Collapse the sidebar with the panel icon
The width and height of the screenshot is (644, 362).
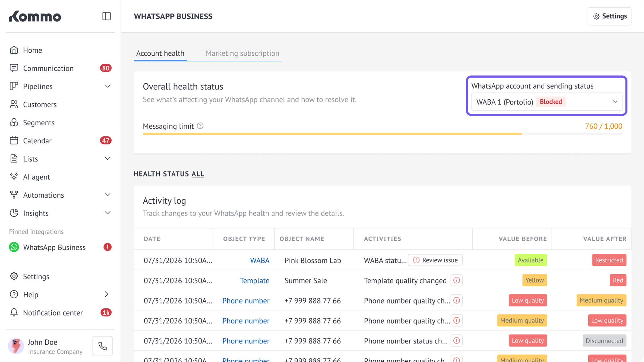(107, 16)
